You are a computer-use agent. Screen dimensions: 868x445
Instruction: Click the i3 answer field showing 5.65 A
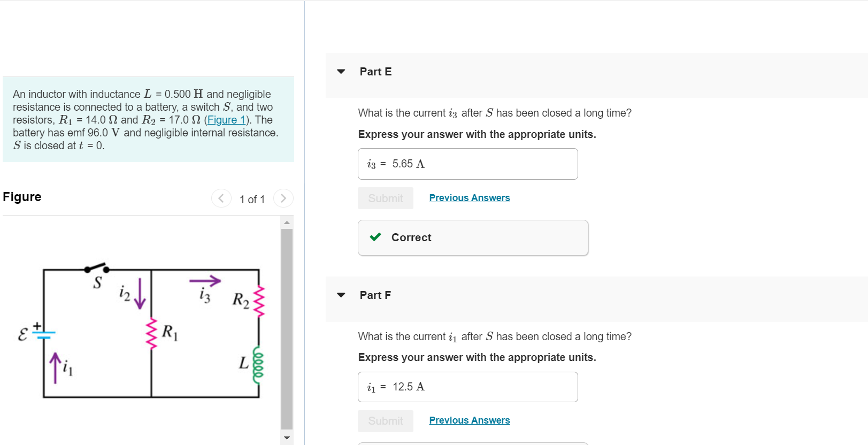point(467,164)
